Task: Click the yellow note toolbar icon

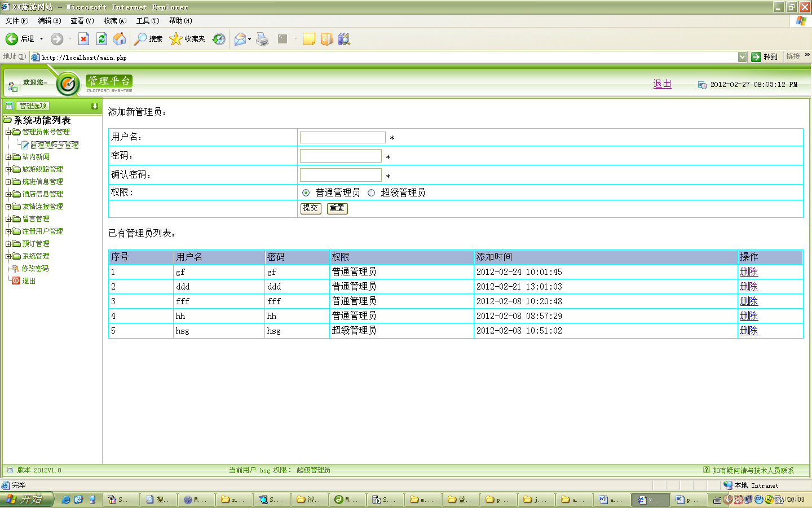Action: coord(309,39)
